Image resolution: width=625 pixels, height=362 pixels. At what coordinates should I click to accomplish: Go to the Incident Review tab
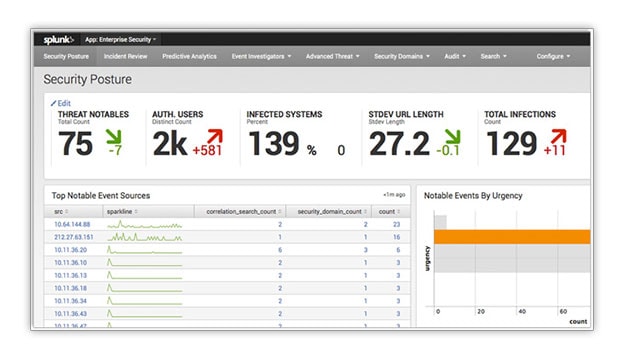pyautogui.click(x=126, y=56)
